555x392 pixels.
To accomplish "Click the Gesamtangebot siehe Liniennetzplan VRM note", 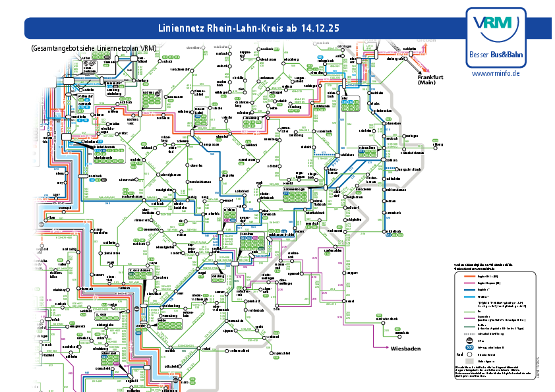I will 94,48.
